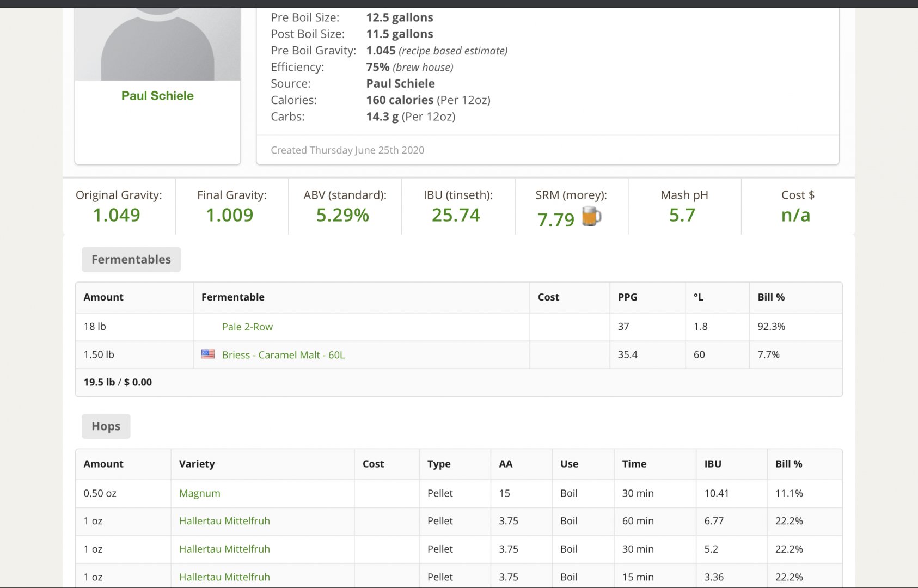Click the beer mug SRM color icon
This screenshot has height=588, width=918.
[591, 217]
